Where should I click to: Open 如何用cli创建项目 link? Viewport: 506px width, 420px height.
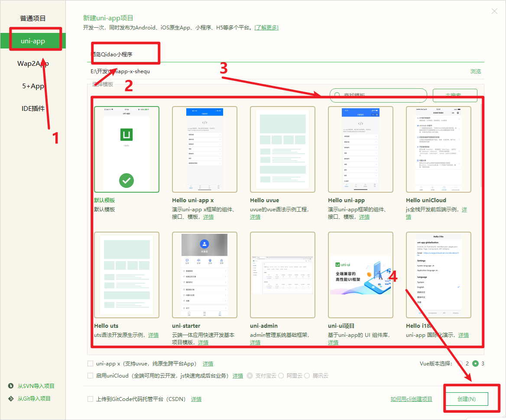[x=412, y=399]
